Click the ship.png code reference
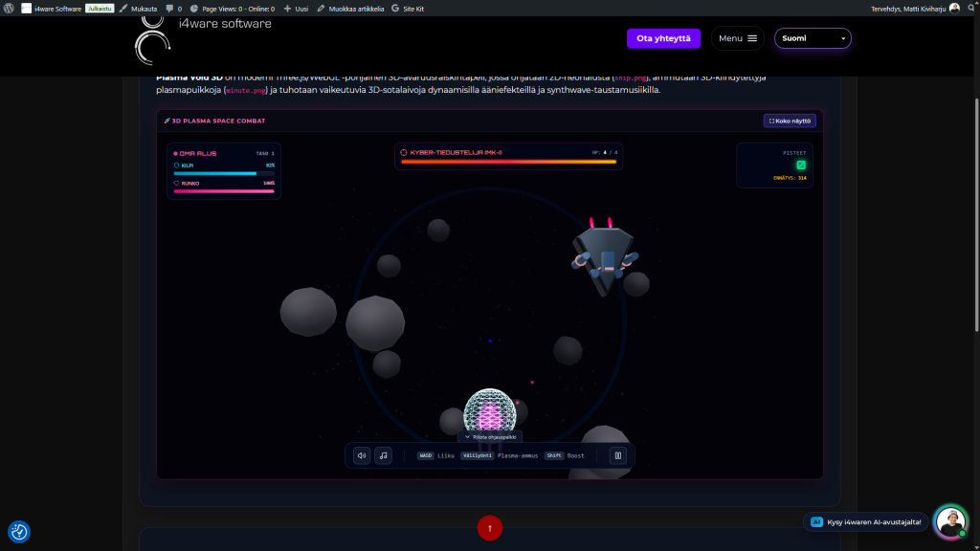 tap(631, 78)
